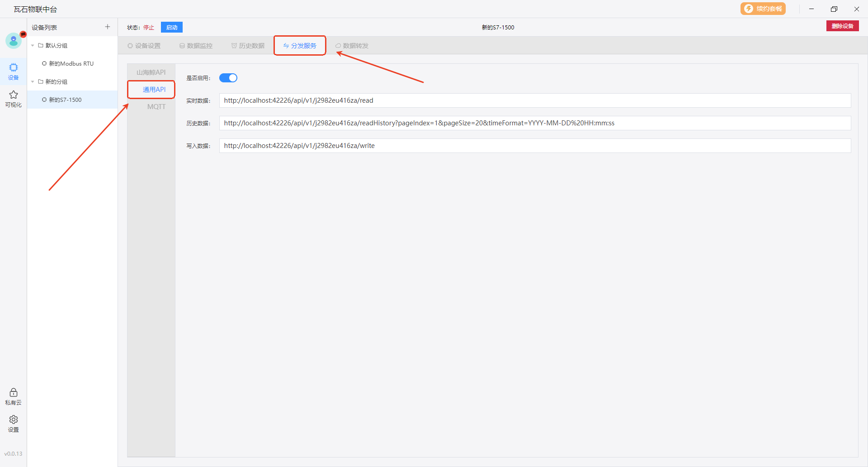The height and width of the screenshot is (467, 868).
Task: Select the 新的S7-1500 device
Action: 65,100
